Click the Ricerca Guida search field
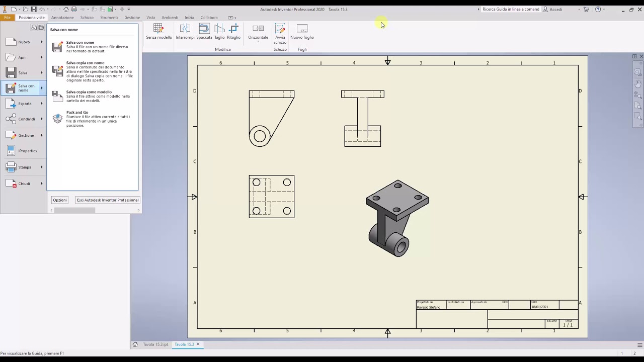The image size is (644, 362). tap(511, 9)
